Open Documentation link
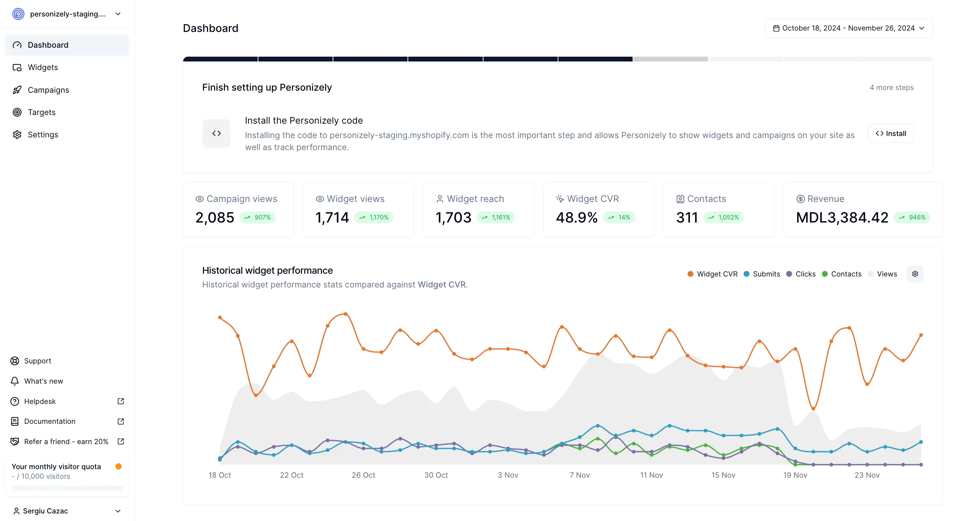 click(67, 421)
